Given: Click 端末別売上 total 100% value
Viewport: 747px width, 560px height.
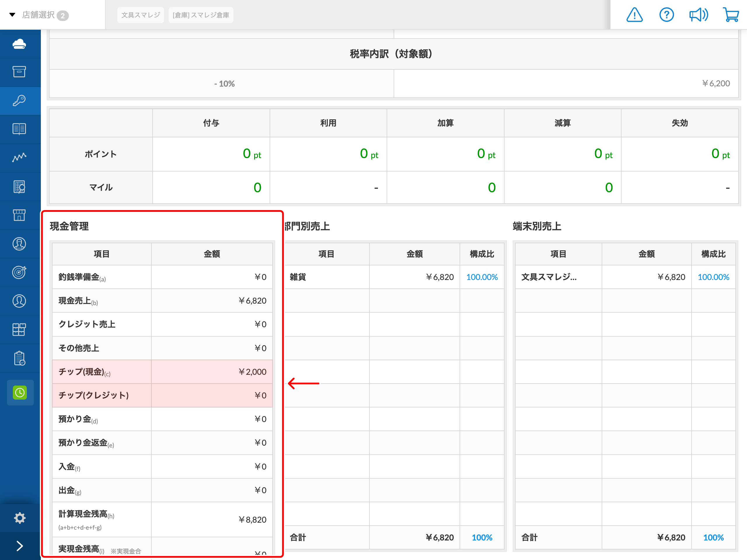Looking at the screenshot, I should pyautogui.click(x=713, y=537).
